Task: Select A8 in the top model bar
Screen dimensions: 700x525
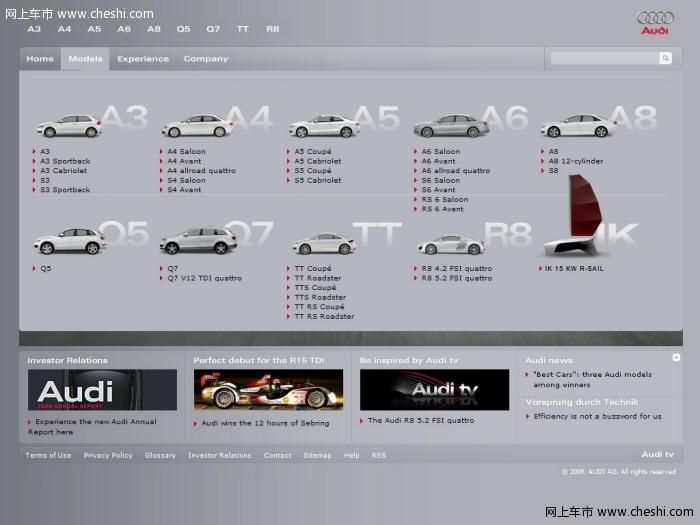Action: pos(154,29)
